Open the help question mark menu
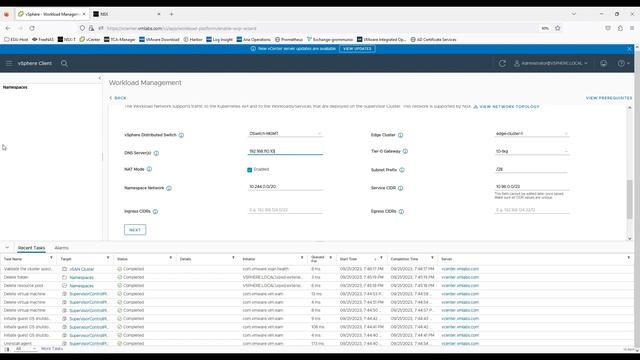The height and width of the screenshot is (360, 640). coord(623,63)
